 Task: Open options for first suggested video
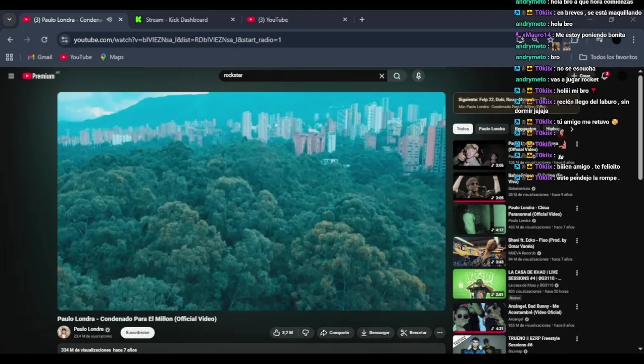point(577,144)
